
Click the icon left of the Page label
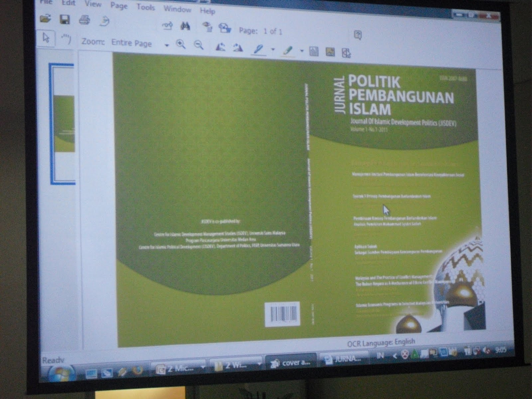tap(225, 29)
